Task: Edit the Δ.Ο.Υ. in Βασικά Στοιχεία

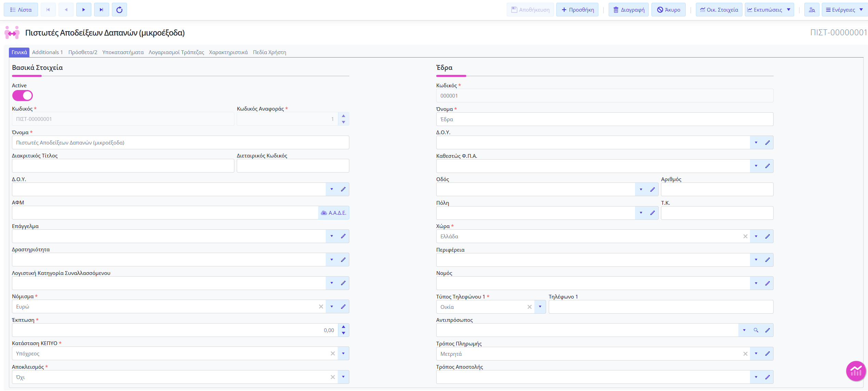Action: click(x=343, y=189)
